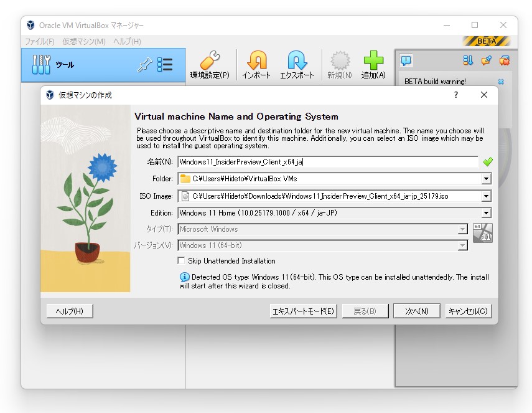Click the 戻る(B) back button

tap(365, 311)
